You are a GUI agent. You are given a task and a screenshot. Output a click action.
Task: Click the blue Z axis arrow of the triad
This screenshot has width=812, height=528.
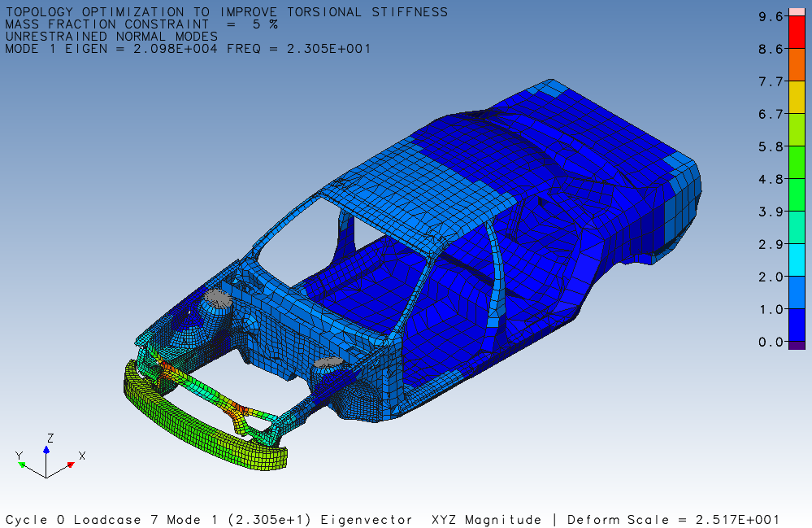coord(46,448)
